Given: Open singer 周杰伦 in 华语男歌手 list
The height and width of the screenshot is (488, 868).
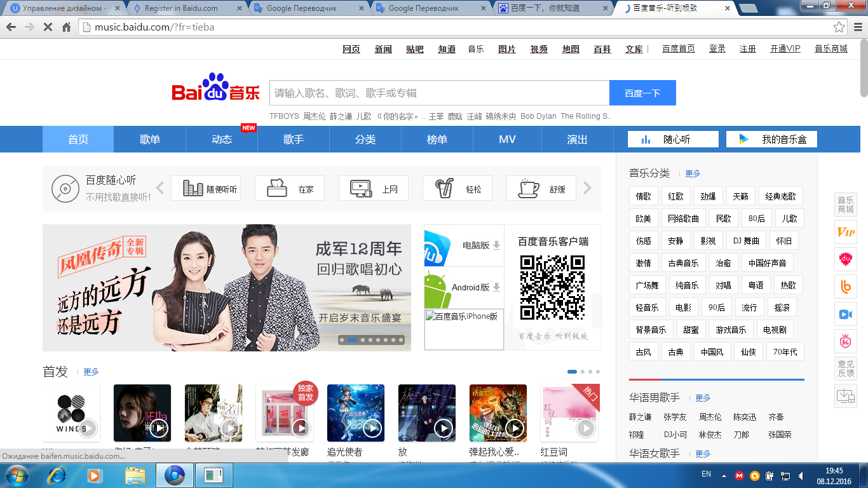Looking at the screenshot, I should (x=710, y=417).
